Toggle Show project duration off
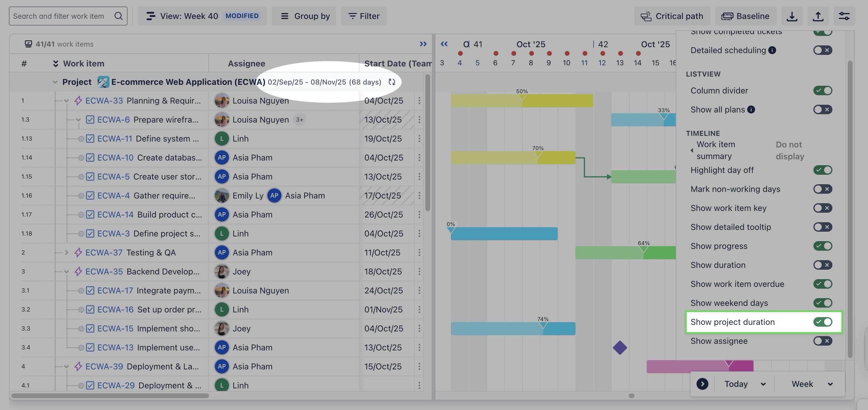Image resolution: width=868 pixels, height=410 pixels. 823,322
